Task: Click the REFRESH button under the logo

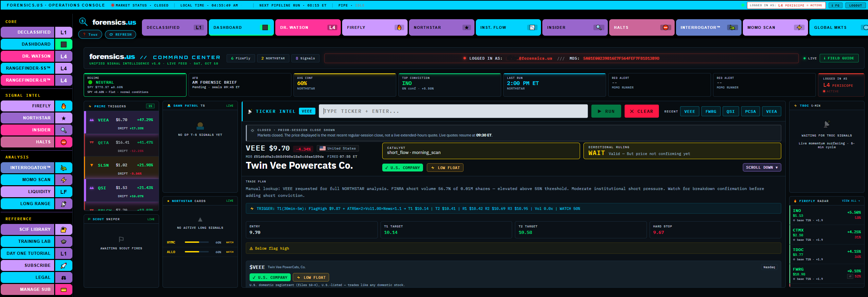Action: 120,35
